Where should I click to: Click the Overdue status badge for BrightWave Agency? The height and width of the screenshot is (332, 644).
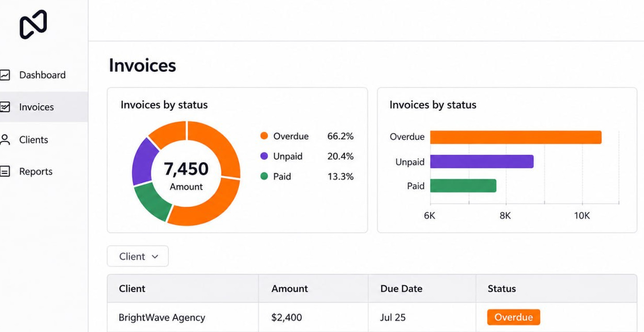[514, 317]
